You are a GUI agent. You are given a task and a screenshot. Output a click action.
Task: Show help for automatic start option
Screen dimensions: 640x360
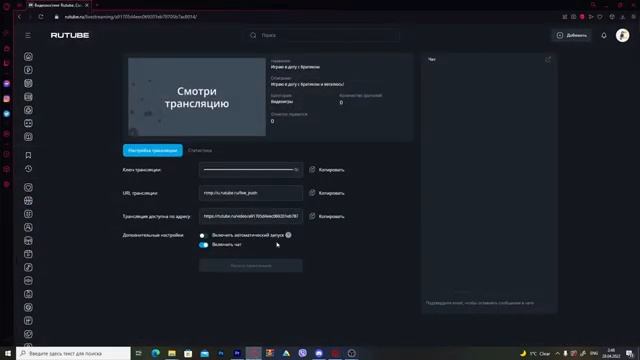tap(289, 235)
